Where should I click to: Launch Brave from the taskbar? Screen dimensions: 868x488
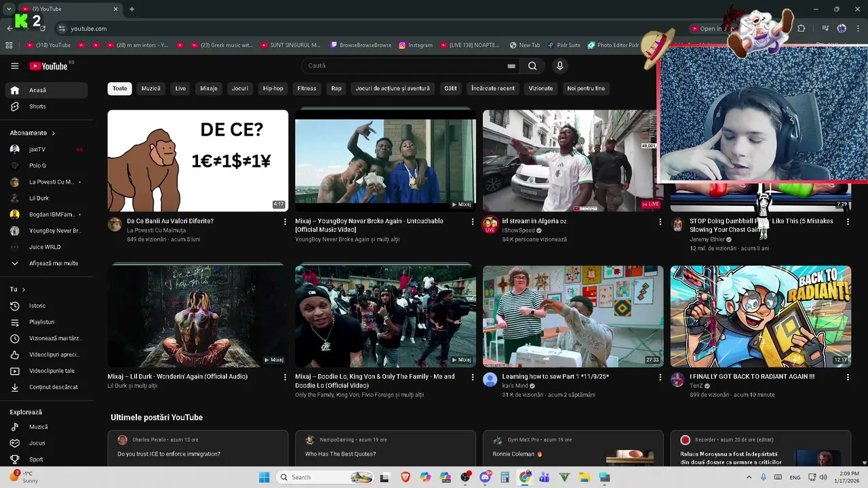(x=406, y=477)
